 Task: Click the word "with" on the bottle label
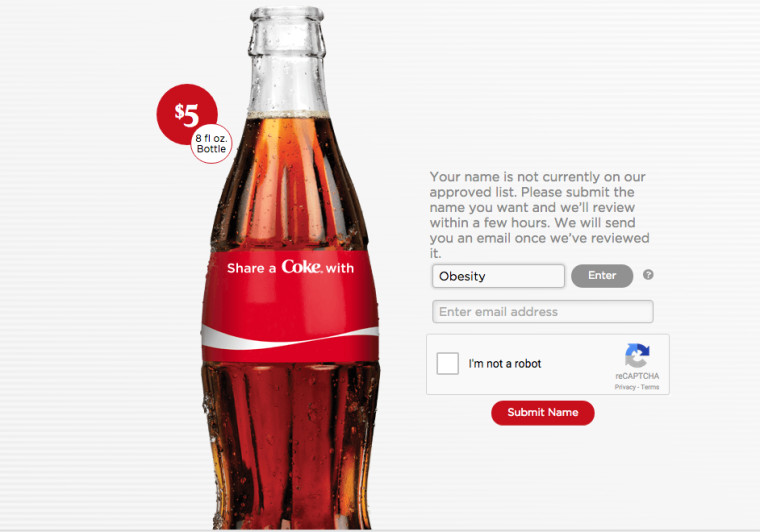340,268
